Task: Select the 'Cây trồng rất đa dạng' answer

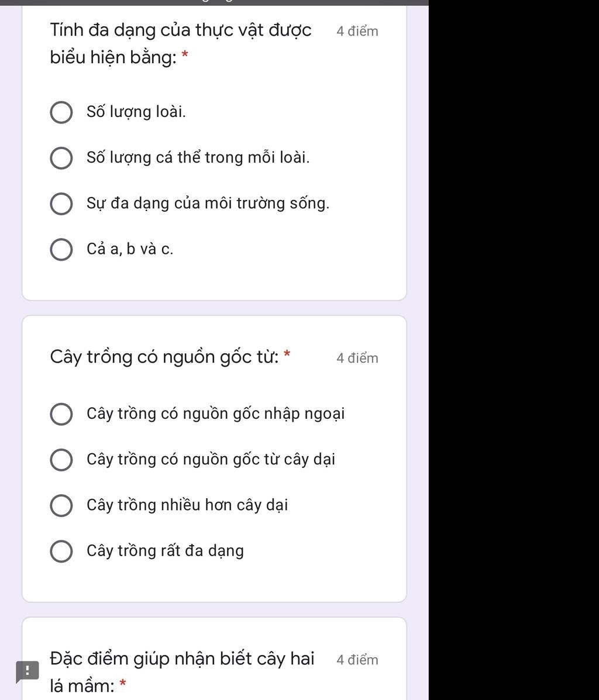Action: 61,551
